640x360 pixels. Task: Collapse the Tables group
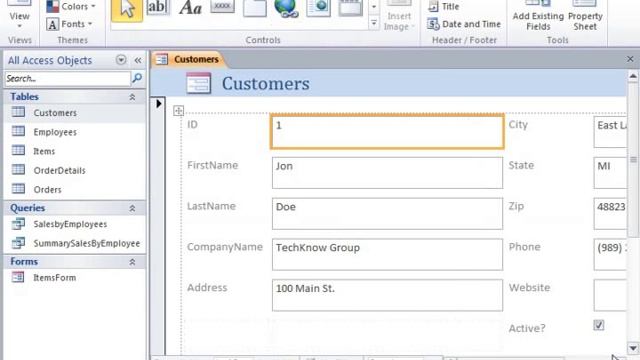(x=132, y=97)
